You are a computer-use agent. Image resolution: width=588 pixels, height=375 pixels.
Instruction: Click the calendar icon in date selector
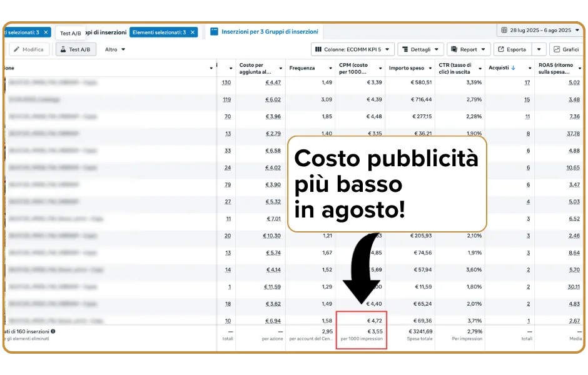[504, 30]
